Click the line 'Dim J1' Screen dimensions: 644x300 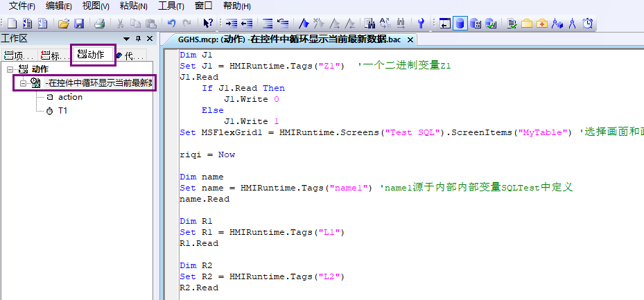click(x=196, y=55)
